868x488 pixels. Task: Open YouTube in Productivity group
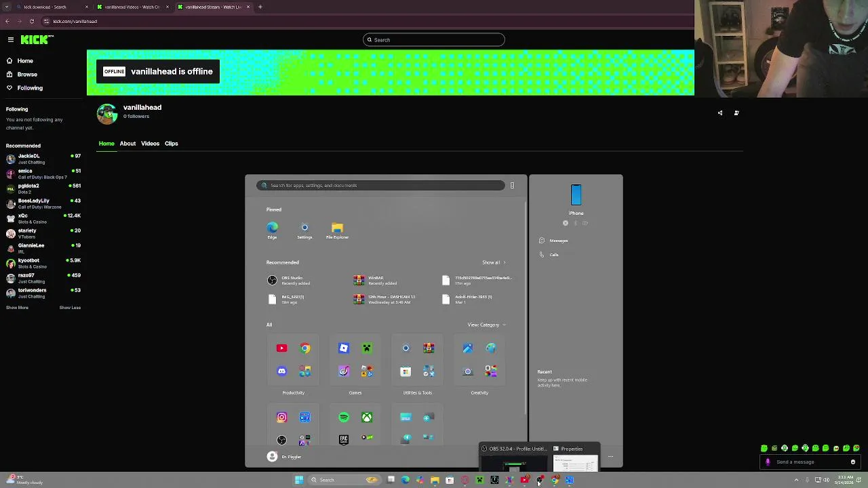[x=281, y=348]
